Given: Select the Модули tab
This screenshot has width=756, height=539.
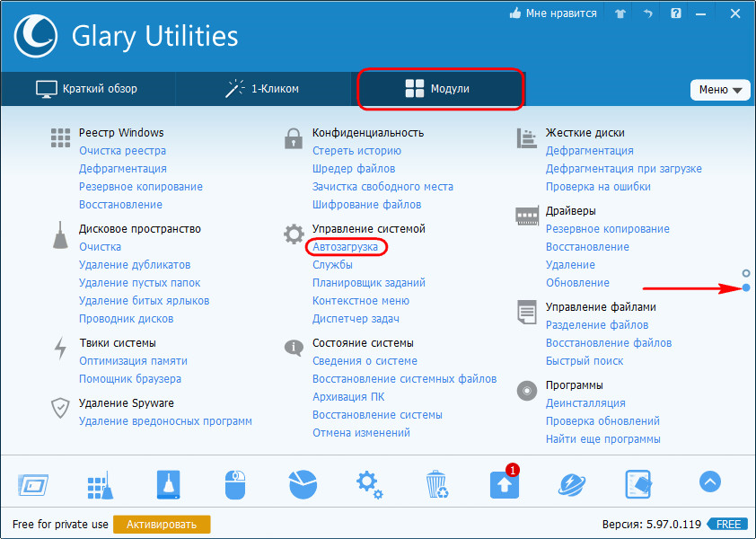Looking at the screenshot, I should (x=440, y=89).
